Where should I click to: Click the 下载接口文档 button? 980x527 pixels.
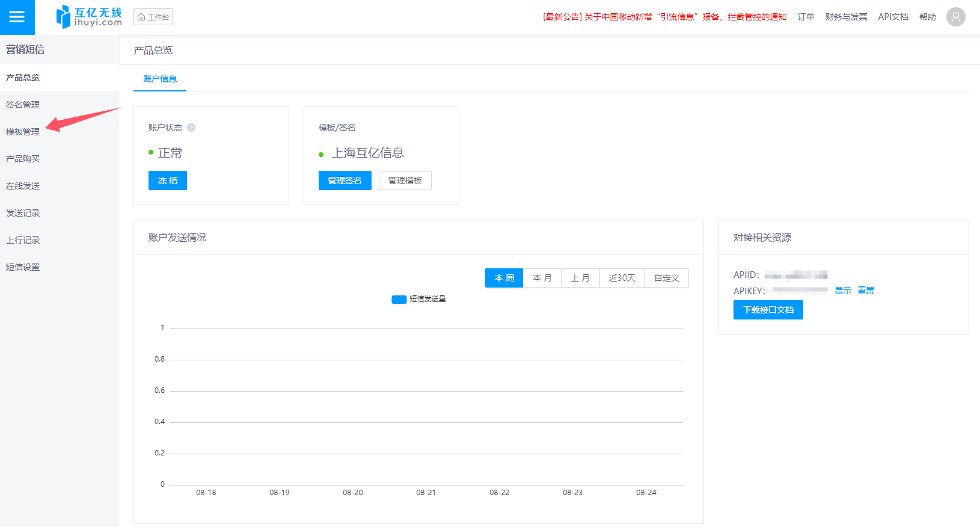(768, 310)
